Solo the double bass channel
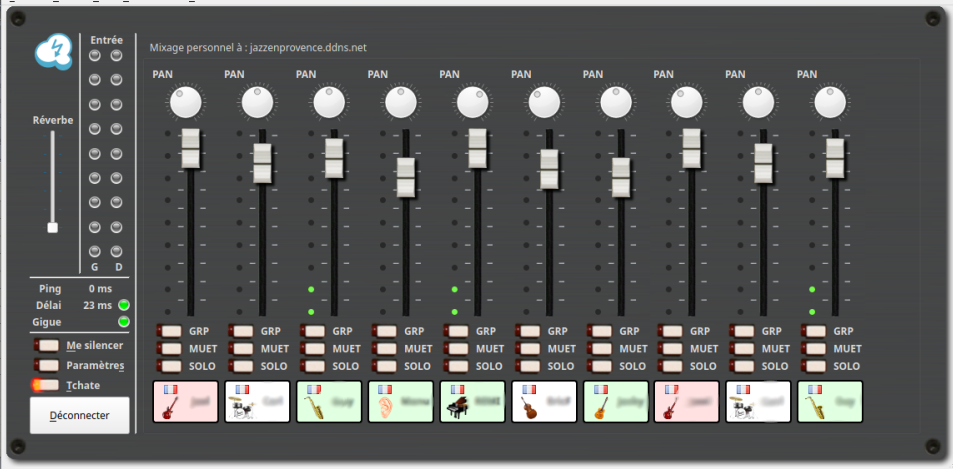 [528, 366]
